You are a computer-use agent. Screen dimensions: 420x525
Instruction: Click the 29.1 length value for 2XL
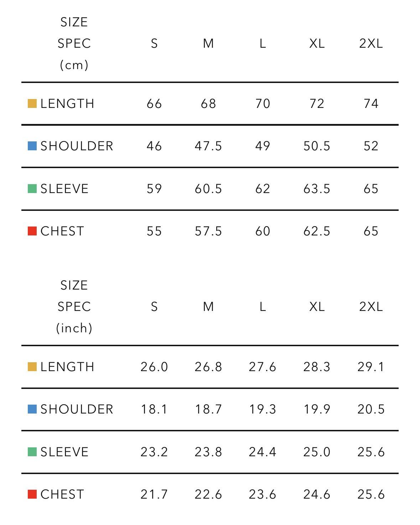click(371, 367)
